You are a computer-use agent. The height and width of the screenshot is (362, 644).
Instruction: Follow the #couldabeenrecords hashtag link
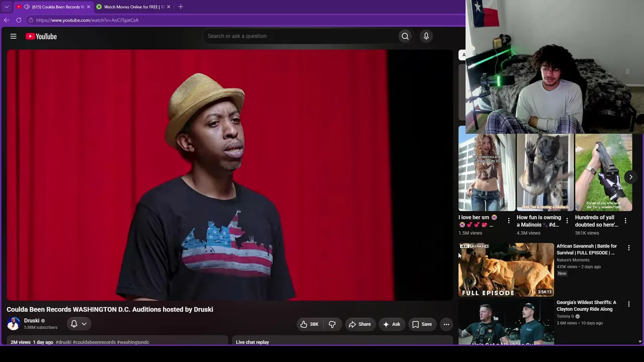point(94,342)
